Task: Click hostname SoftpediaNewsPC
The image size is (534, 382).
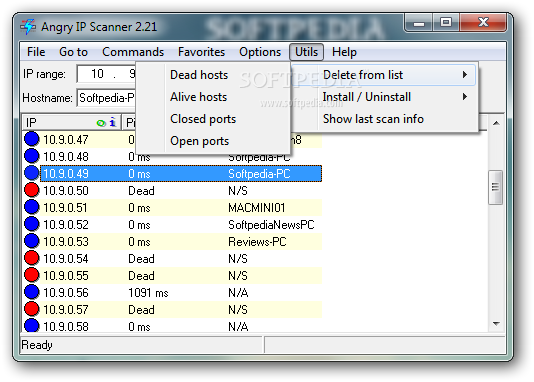Action: coord(271,225)
